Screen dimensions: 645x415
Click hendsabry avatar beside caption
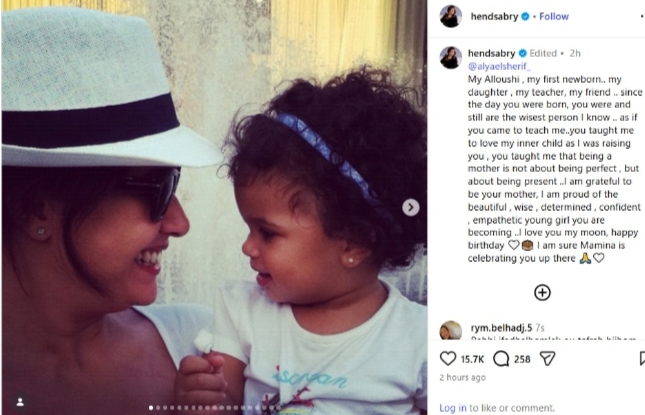[450, 58]
